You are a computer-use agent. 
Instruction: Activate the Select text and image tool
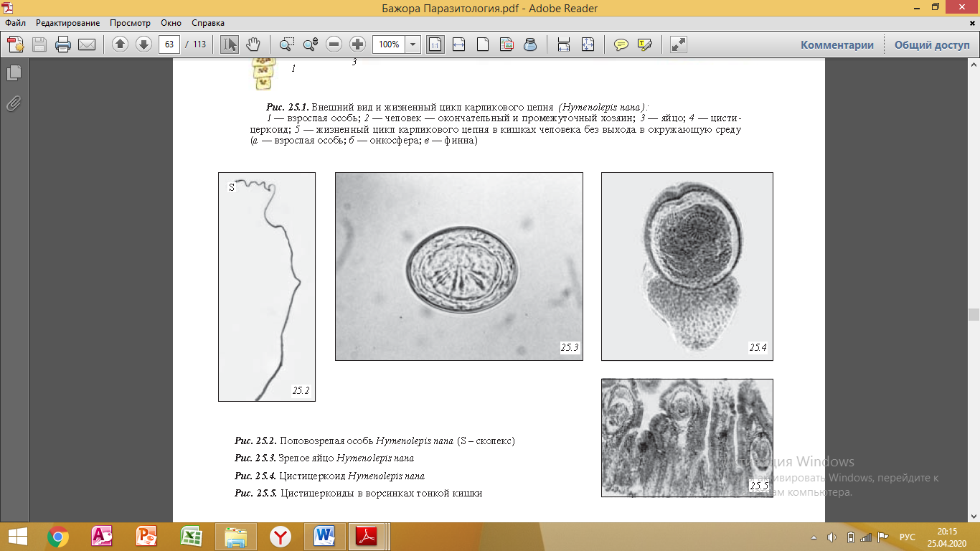click(x=230, y=44)
